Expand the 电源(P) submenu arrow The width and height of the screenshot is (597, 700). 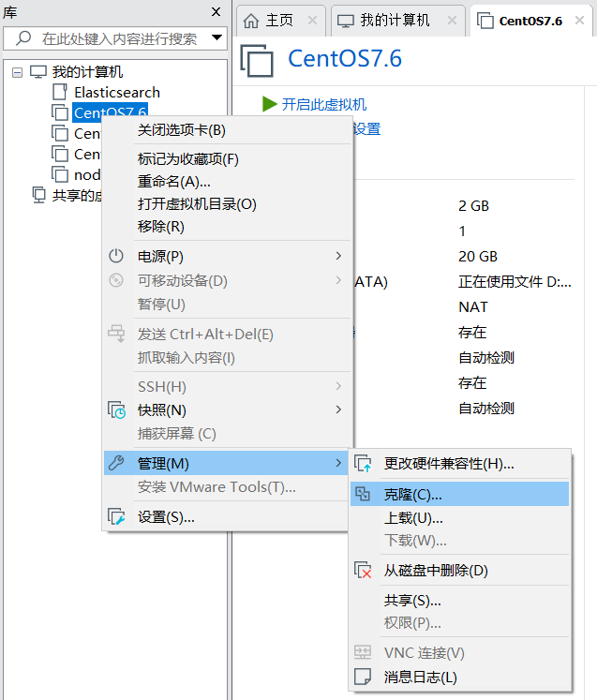(338, 256)
